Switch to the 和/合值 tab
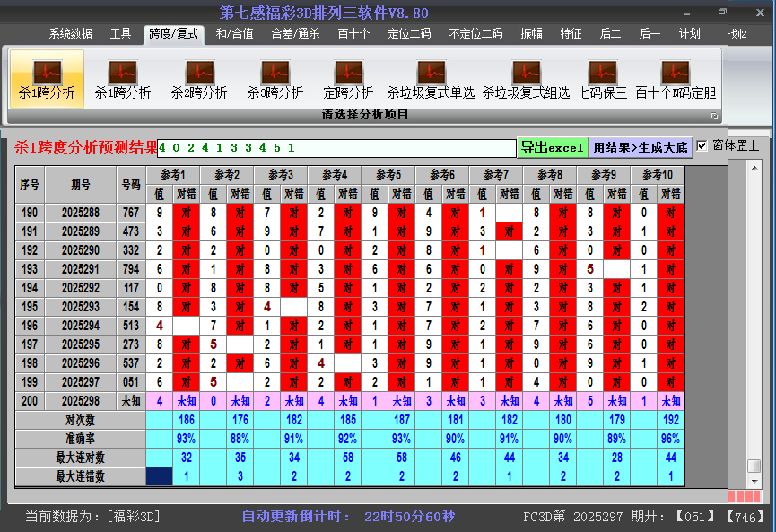This screenshot has height=532, width=776. coord(234,34)
